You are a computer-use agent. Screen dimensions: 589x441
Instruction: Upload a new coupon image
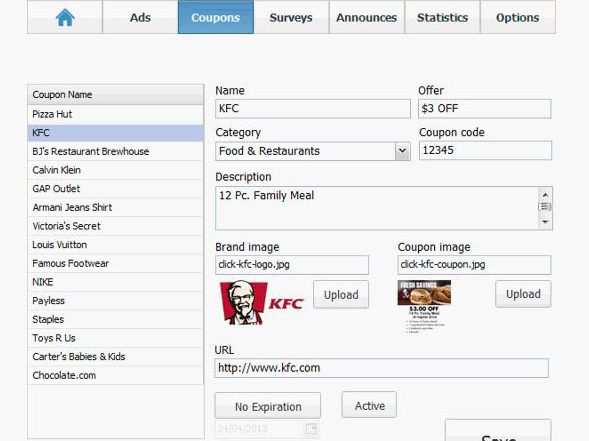tap(523, 294)
